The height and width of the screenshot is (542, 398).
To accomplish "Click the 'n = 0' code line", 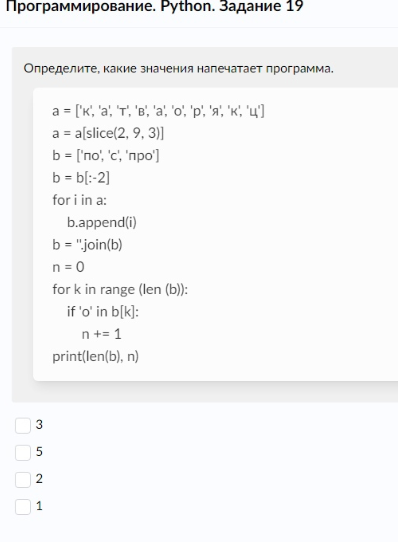I will tap(68, 267).
